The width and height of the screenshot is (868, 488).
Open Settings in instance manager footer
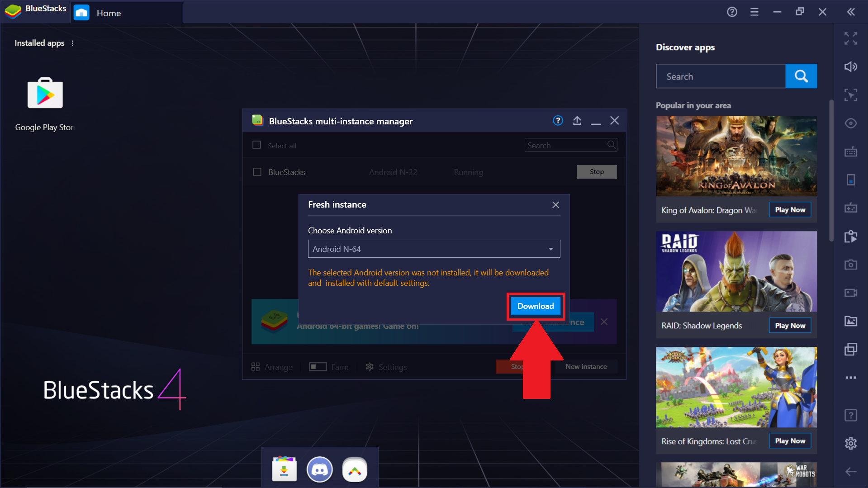tap(386, 367)
